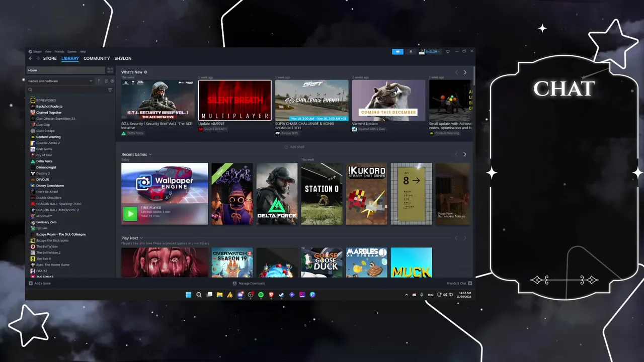Open Marbles on Stream cover
Screen dimensions: 644x362
pos(366,262)
